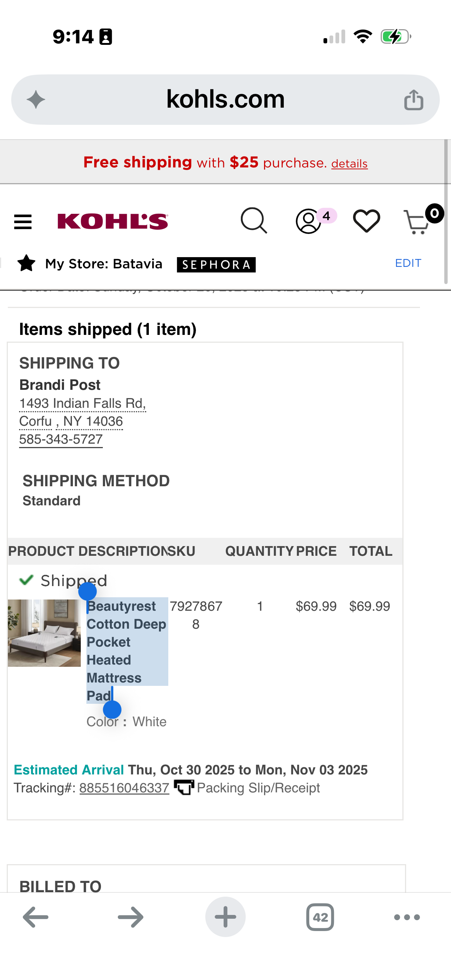Tap the browser share icon
451x980 pixels.
coord(414,100)
